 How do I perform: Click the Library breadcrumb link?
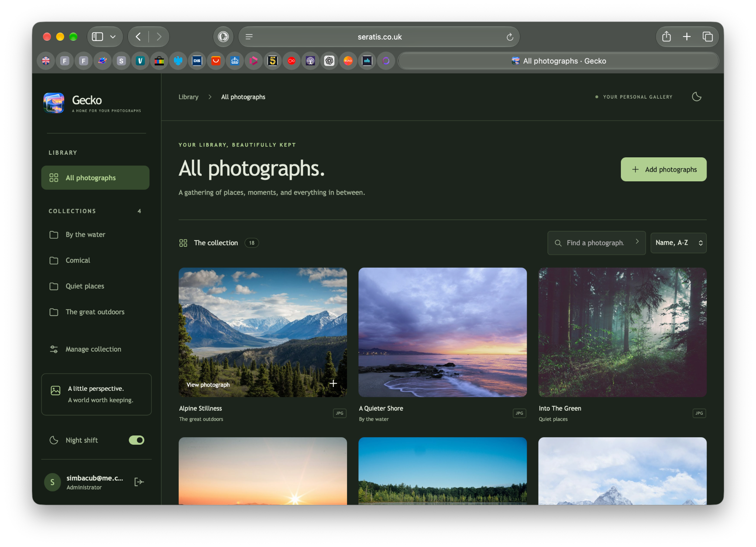pyautogui.click(x=188, y=97)
